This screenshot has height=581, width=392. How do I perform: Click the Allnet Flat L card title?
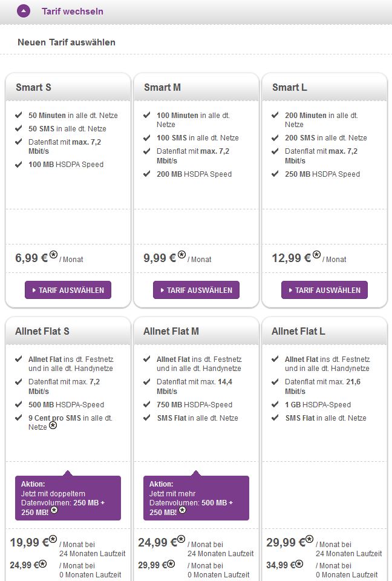[298, 331]
